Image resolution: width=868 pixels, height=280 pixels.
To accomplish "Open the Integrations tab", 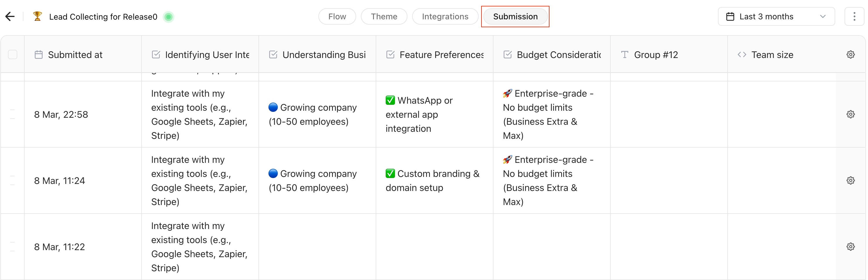I will pyautogui.click(x=445, y=16).
